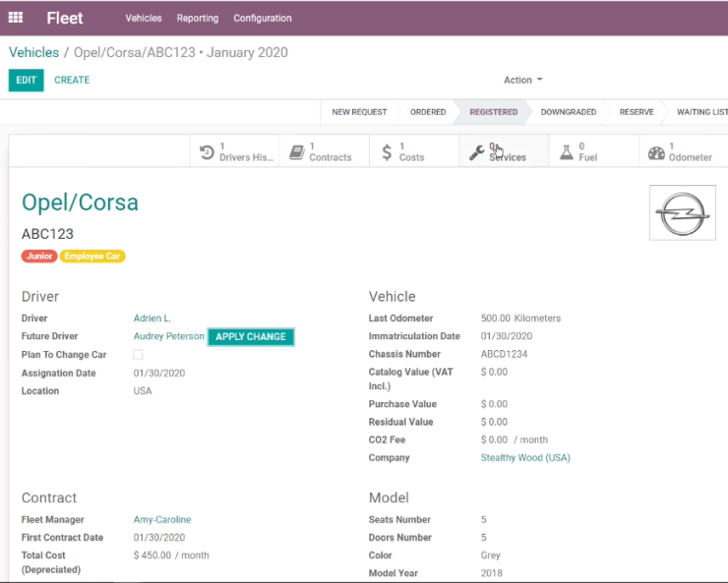
Task: Open future driver Audrey Peterson link
Action: 168,336
